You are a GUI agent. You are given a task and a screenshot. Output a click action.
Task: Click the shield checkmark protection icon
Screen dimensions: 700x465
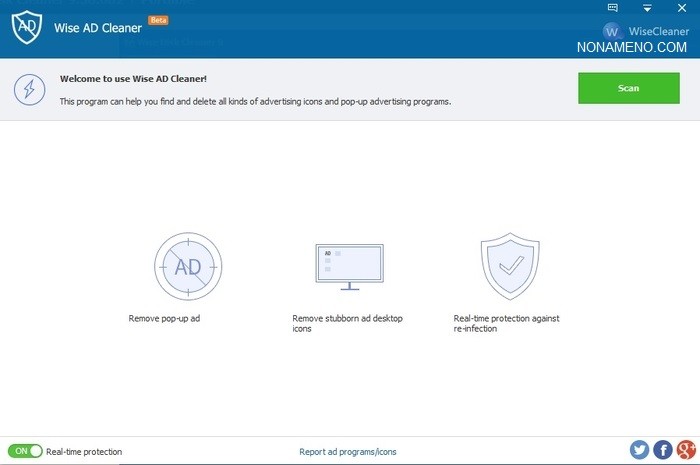click(509, 266)
